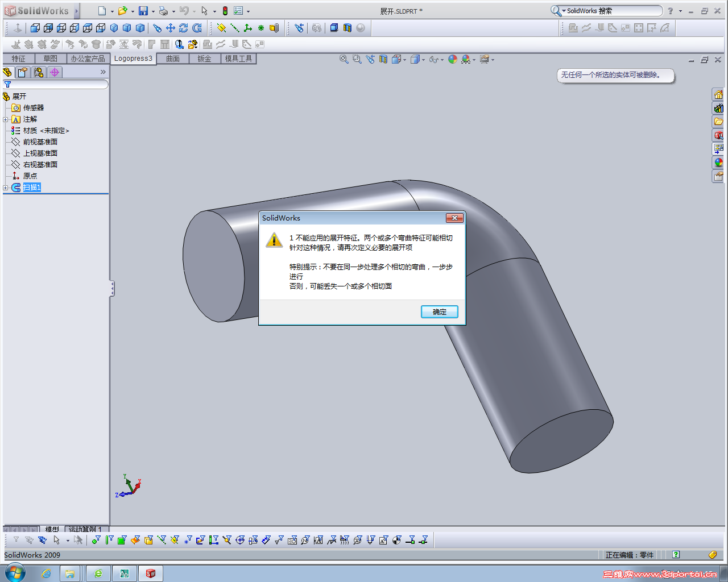This screenshot has height=582, width=728.
Task: Click the Zoom to Area magnifier icon
Action: click(x=357, y=59)
